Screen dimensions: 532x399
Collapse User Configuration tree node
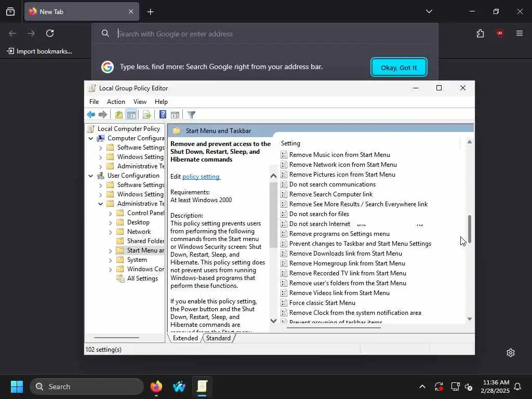[90, 176]
